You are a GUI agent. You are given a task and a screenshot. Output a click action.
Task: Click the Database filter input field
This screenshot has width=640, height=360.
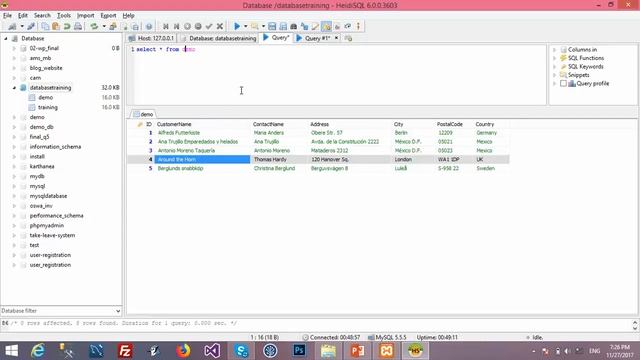click(x=57, y=311)
